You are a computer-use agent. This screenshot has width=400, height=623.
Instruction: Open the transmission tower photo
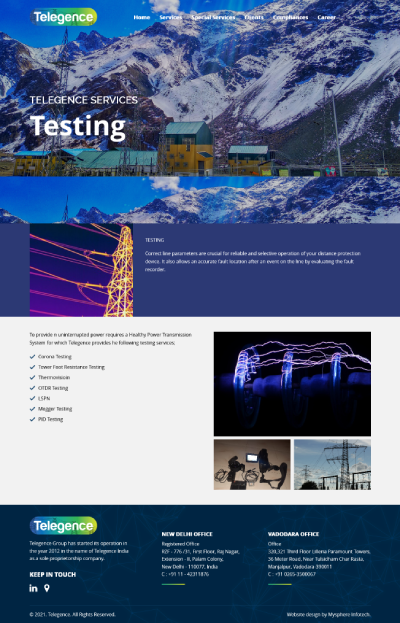tap(332, 464)
